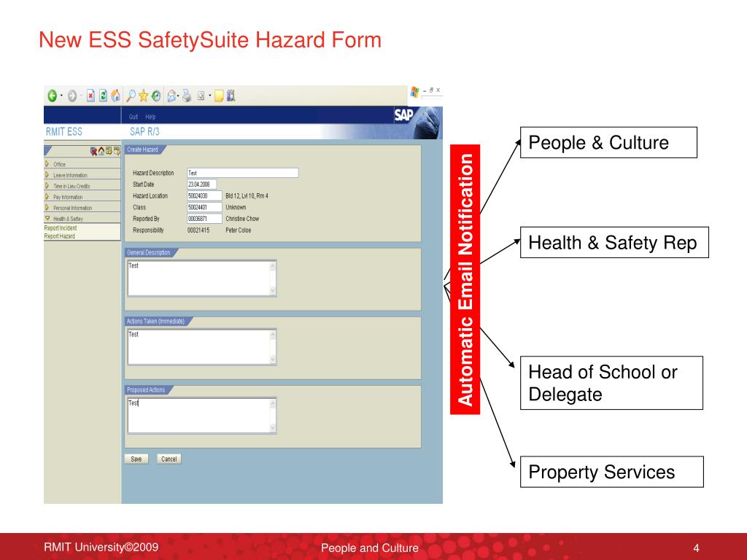Open the Quit menu

click(x=133, y=117)
